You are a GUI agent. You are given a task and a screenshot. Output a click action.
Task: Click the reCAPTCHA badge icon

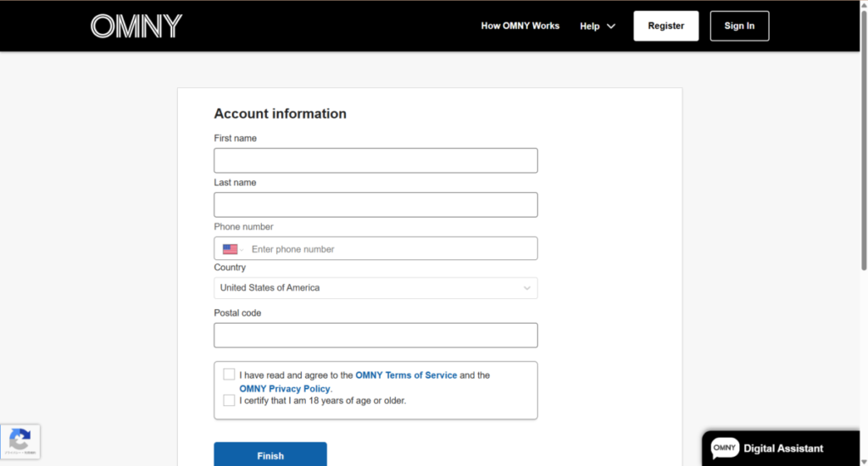tap(19, 441)
